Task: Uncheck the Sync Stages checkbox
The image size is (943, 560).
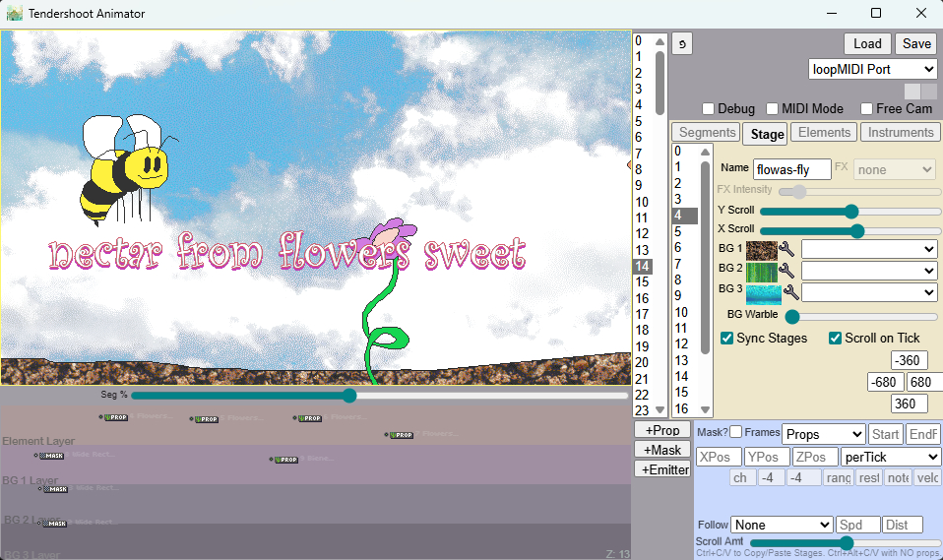Action: tap(727, 339)
